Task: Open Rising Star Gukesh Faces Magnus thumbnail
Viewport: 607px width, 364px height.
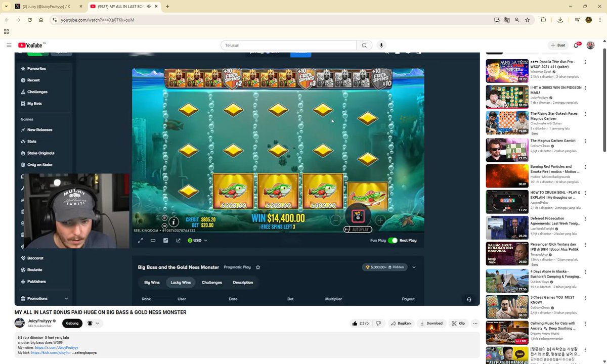Action: coord(507,123)
